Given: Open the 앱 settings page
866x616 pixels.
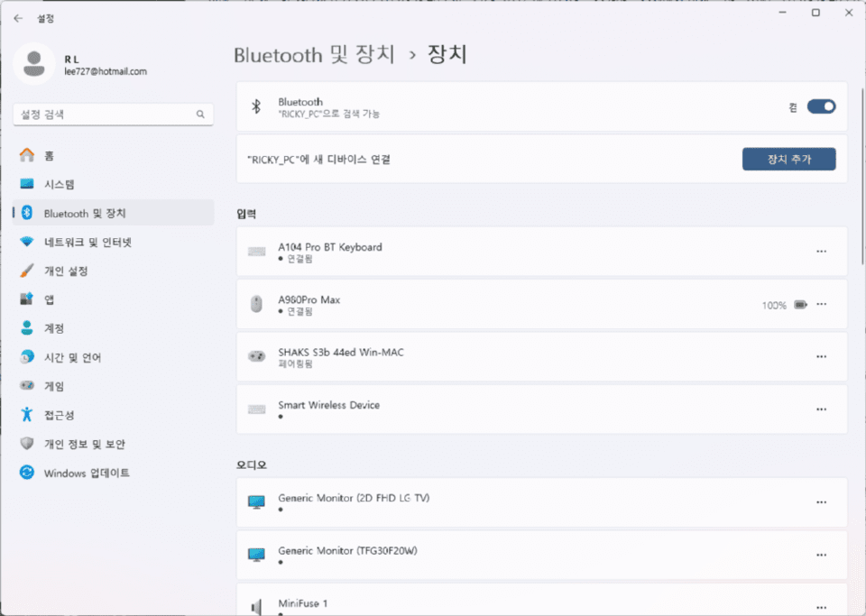Looking at the screenshot, I should click(114, 299).
